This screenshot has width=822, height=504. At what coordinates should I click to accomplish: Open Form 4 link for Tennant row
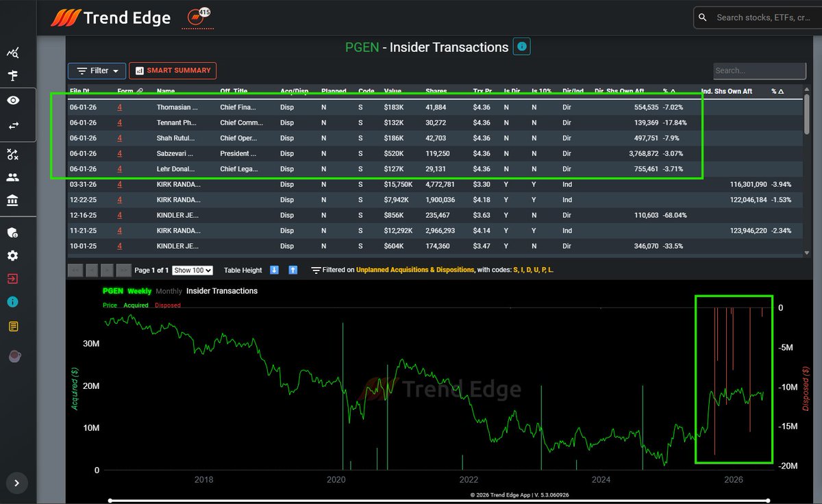(120, 123)
